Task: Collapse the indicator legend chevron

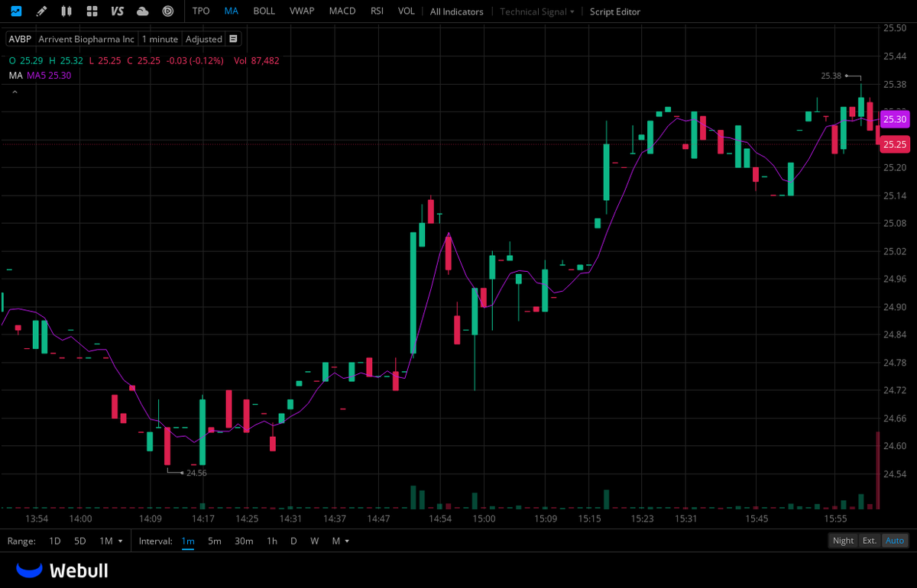Action: 14,92
